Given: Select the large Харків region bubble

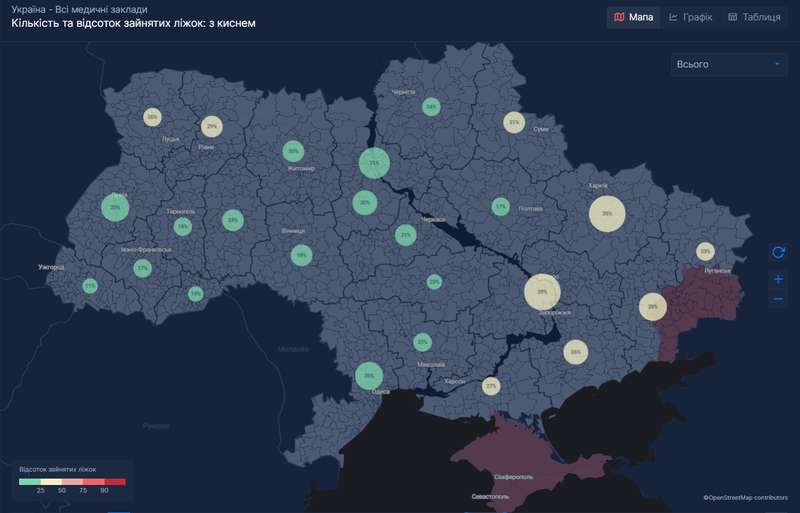Looking at the screenshot, I should [607, 213].
